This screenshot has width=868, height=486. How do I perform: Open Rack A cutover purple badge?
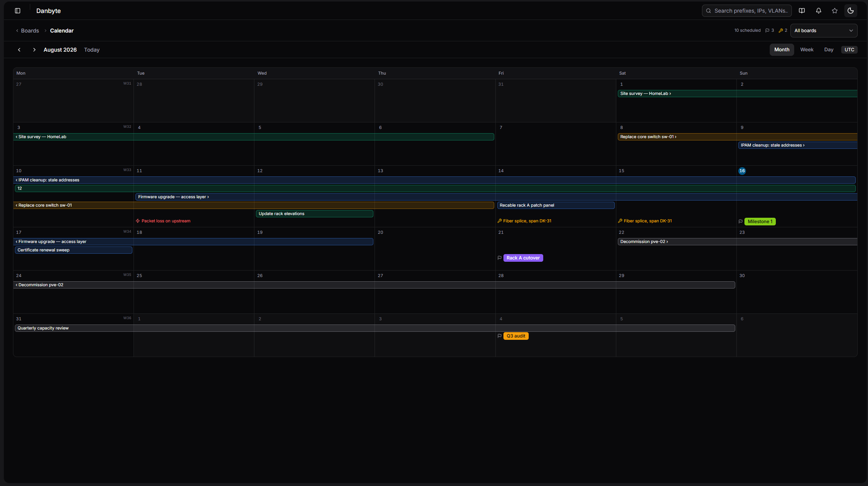[523, 258]
